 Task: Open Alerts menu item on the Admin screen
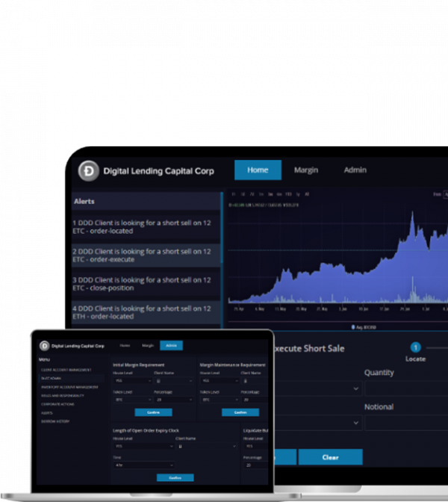pos(47,413)
